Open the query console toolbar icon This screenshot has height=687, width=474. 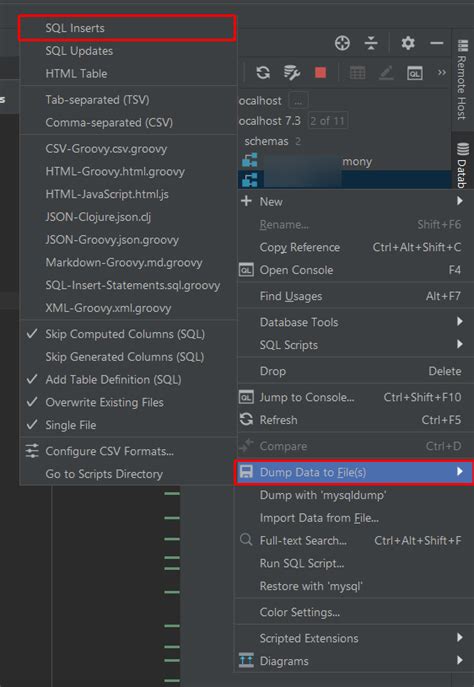414,73
